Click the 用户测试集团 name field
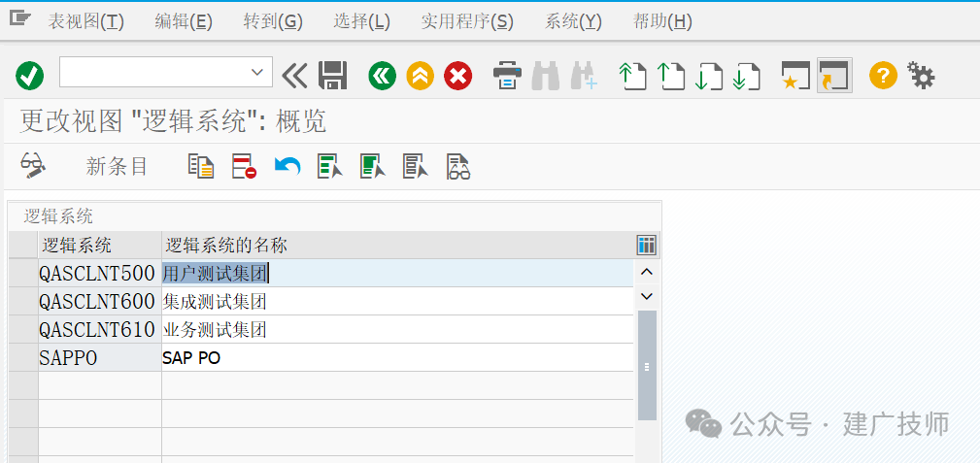980x463 pixels. pos(397,273)
